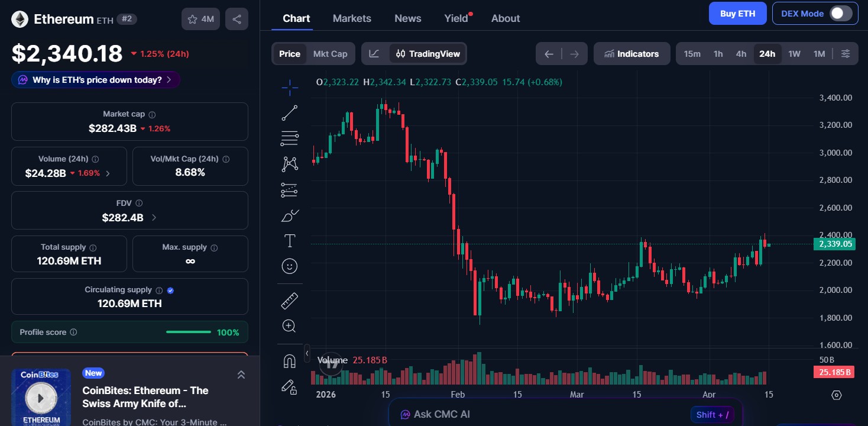Select the text annotation tool

pyautogui.click(x=290, y=241)
